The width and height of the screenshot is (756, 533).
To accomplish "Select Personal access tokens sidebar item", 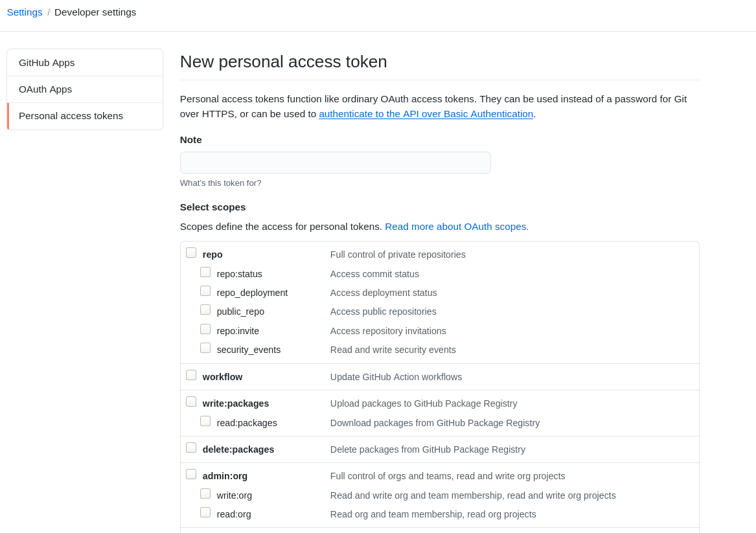I will (71, 116).
